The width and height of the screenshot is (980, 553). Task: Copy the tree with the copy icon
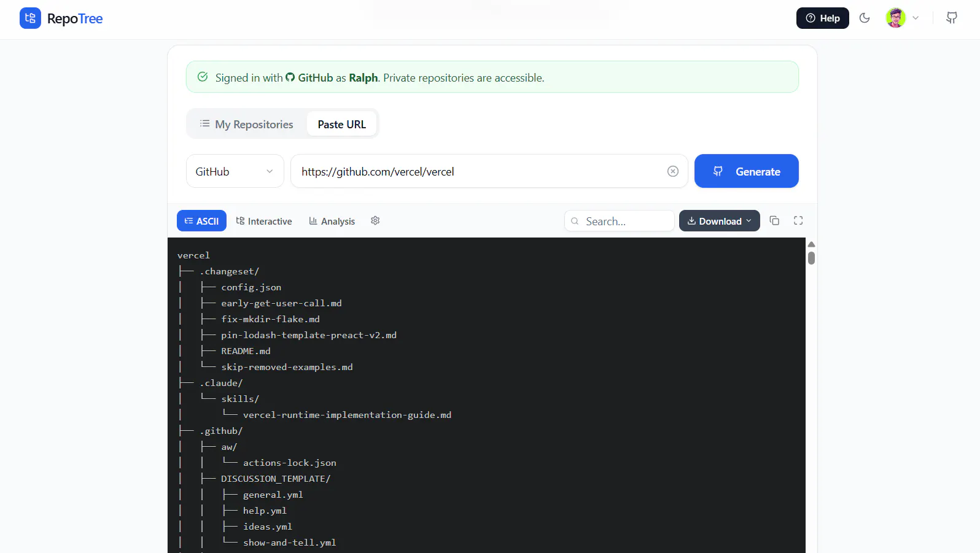pyautogui.click(x=774, y=220)
